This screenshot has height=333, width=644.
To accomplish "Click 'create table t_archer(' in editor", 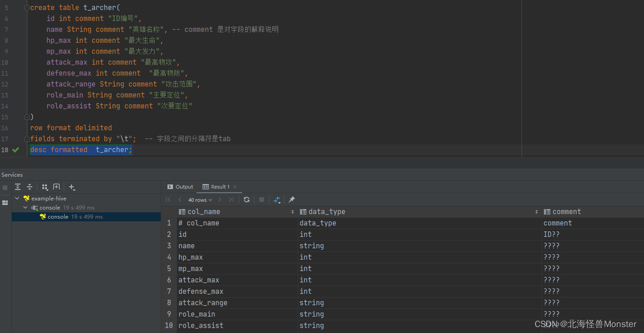I will (x=75, y=8).
